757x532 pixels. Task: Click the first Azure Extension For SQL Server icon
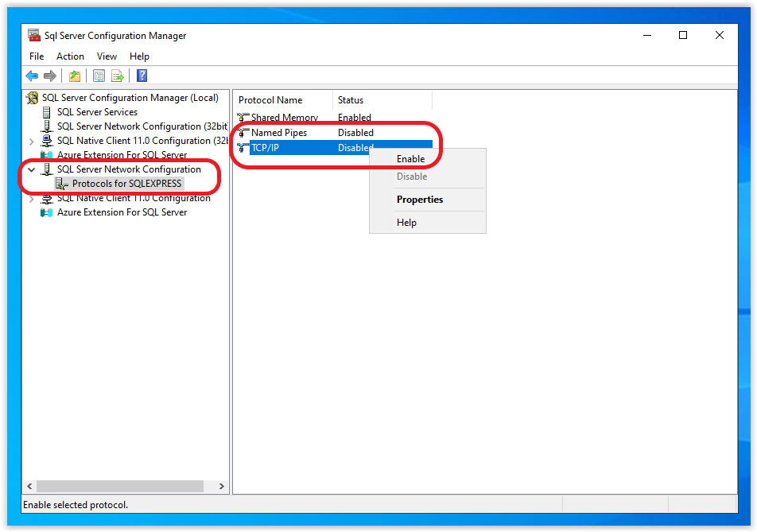pos(47,155)
